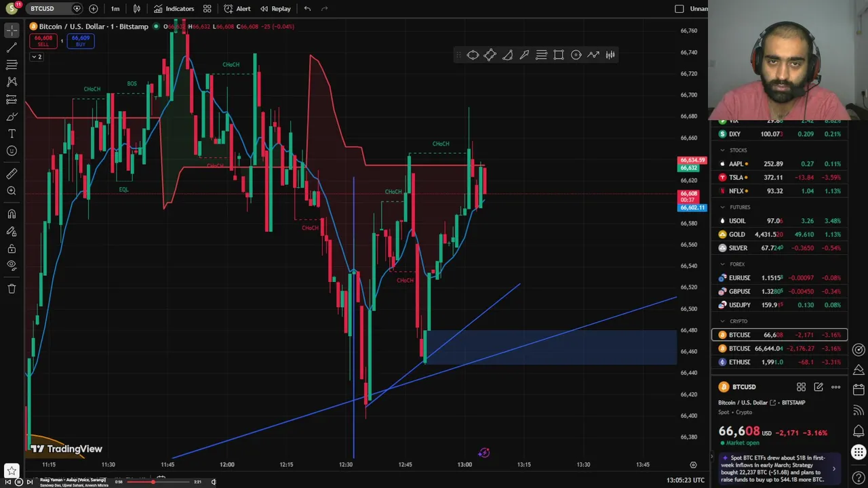Open the Bitcoin / U.S. Dollar external link
Screen dimensions: 868x488
pos(772,403)
